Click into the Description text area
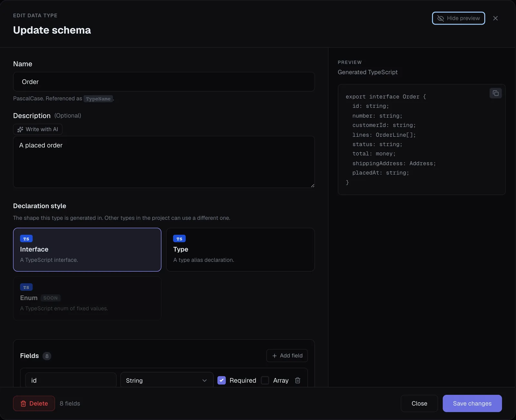The width and height of the screenshot is (516, 420). coord(164,162)
